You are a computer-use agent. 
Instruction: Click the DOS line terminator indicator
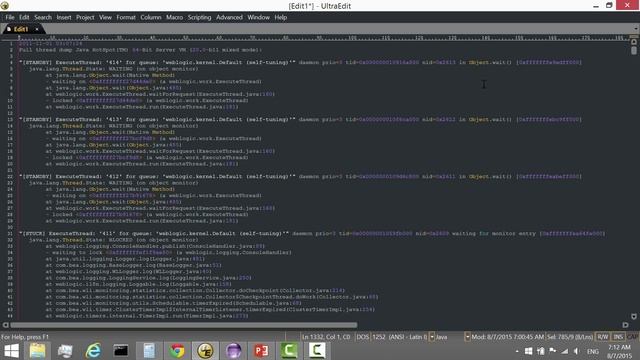(362, 337)
